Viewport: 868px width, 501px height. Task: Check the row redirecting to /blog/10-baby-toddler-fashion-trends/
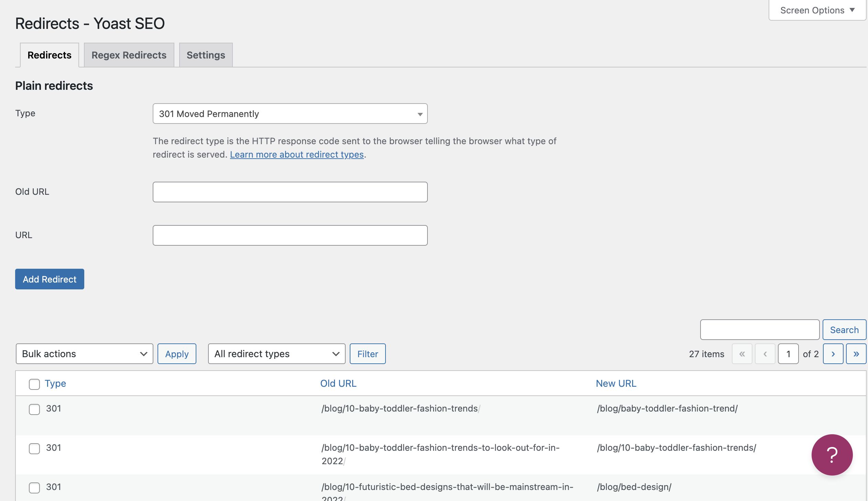34,448
